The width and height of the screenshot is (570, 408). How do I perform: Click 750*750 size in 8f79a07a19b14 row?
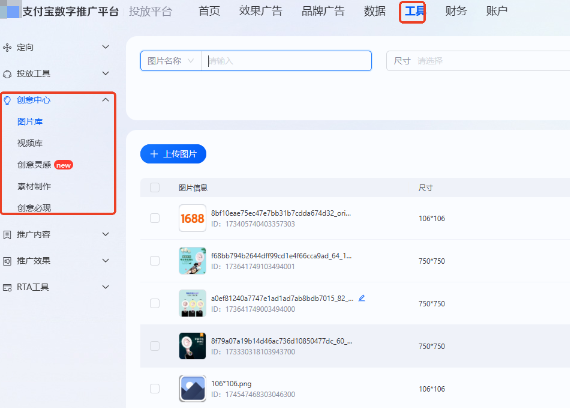pos(431,346)
